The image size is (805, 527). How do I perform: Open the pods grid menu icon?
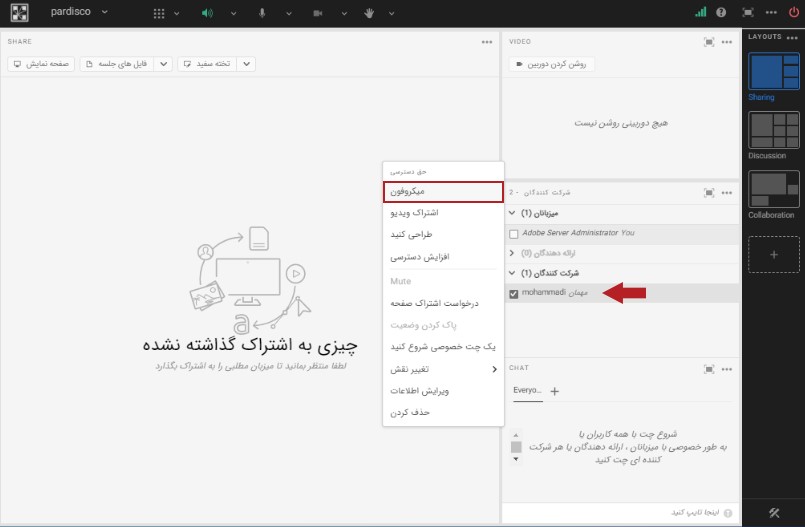click(x=159, y=13)
